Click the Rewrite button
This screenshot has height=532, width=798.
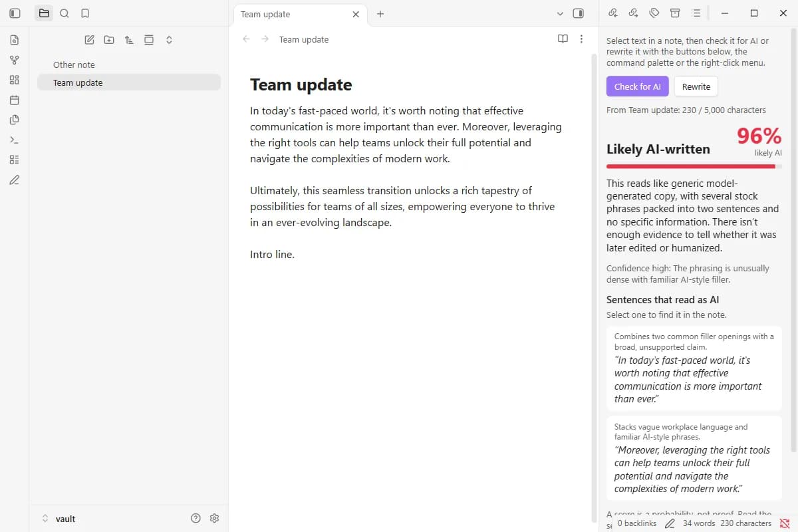coord(696,86)
